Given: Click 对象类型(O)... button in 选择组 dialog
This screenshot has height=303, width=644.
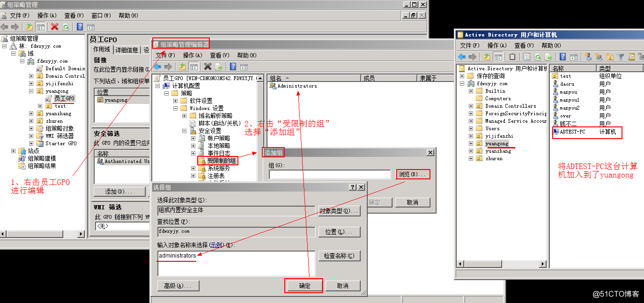Looking at the screenshot, I should coord(340,211).
